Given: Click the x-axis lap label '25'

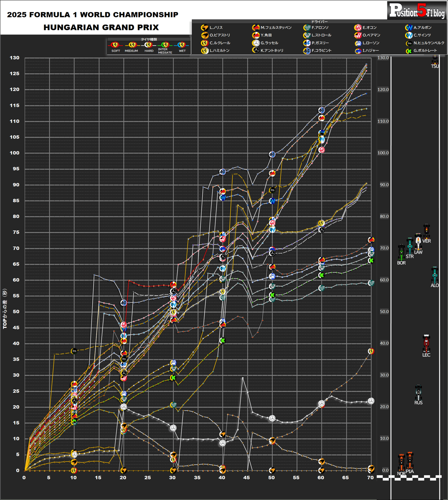Looking at the screenshot, I should pyautogui.click(x=148, y=478).
